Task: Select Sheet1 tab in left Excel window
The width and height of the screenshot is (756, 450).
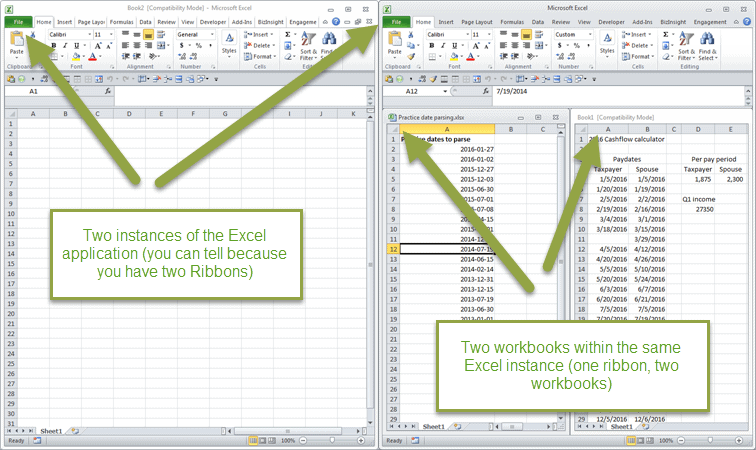Action: [51, 431]
